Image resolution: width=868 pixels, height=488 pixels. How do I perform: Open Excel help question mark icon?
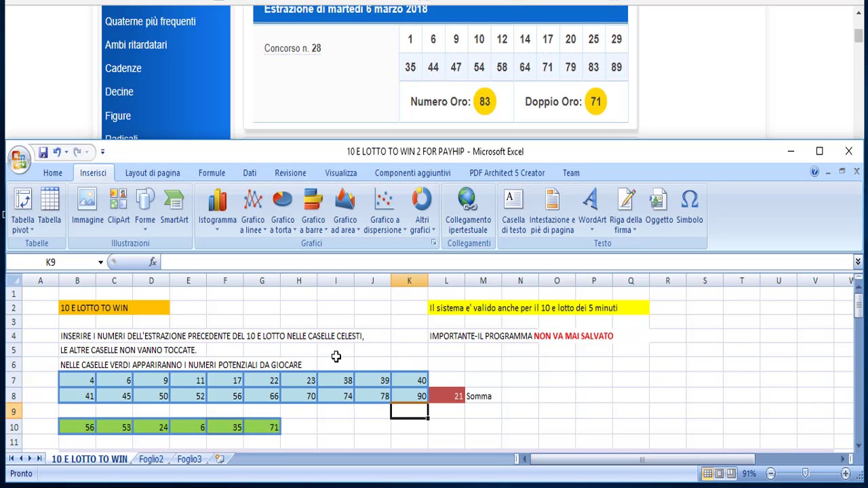814,172
